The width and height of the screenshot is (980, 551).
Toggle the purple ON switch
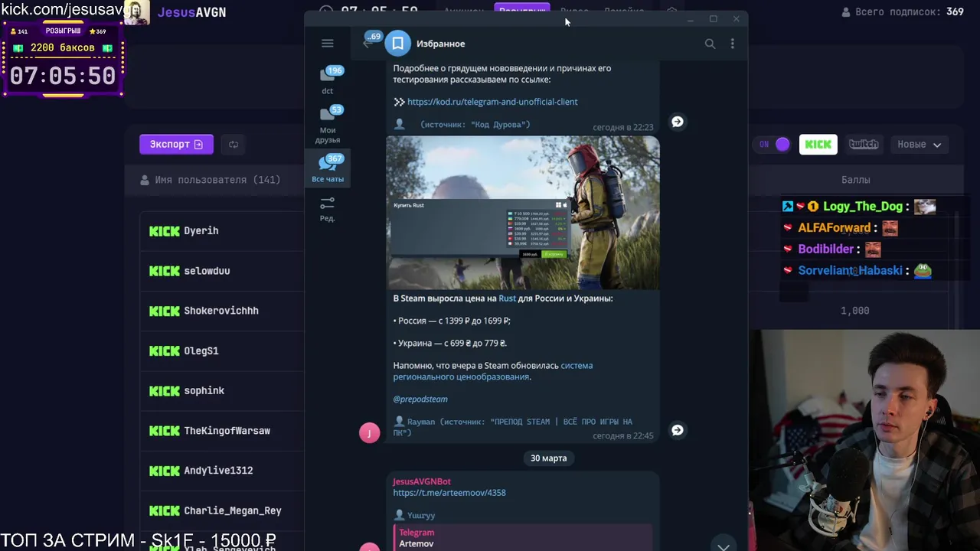[x=773, y=144]
